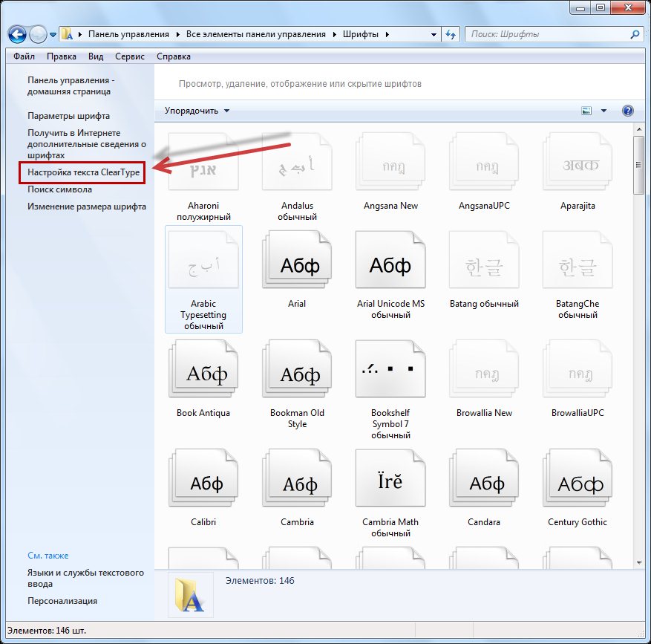
Task: Click the Back navigation arrow button
Action: (x=18, y=34)
